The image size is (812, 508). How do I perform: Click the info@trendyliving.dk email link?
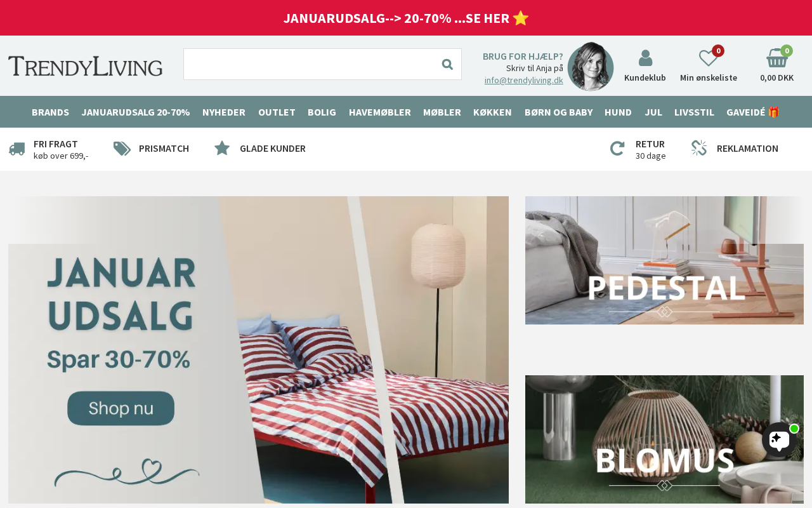click(x=524, y=80)
